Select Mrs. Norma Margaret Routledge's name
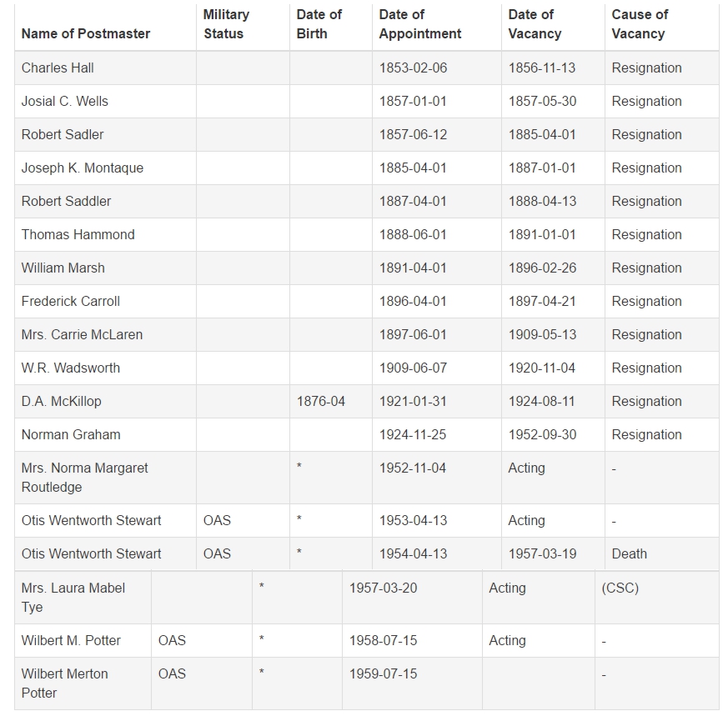The height and width of the screenshot is (716, 728). tap(84, 478)
